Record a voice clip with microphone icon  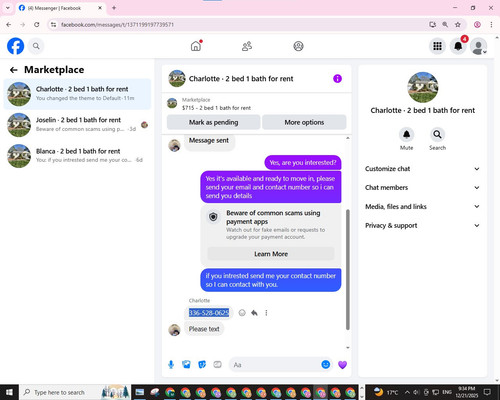[171, 365]
